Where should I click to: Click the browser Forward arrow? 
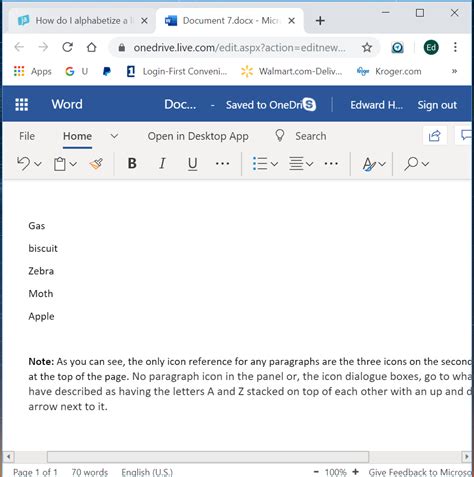[x=43, y=47]
